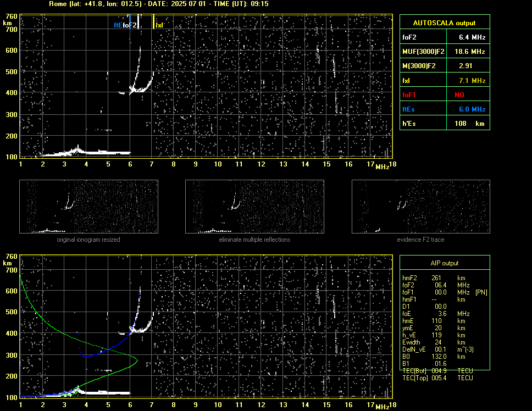
Task: Click the 'eliminate multiple reflections' thumbnail
Action: 254,207
